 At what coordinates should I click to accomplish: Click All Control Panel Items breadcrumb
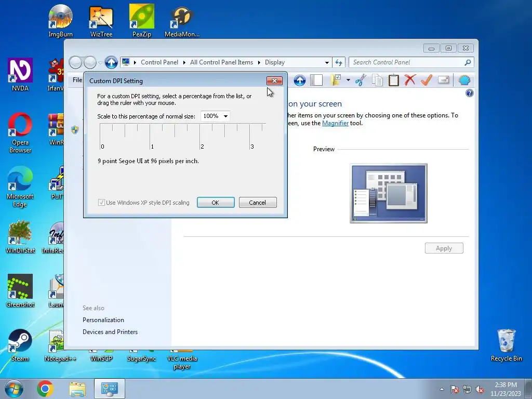coord(221,62)
